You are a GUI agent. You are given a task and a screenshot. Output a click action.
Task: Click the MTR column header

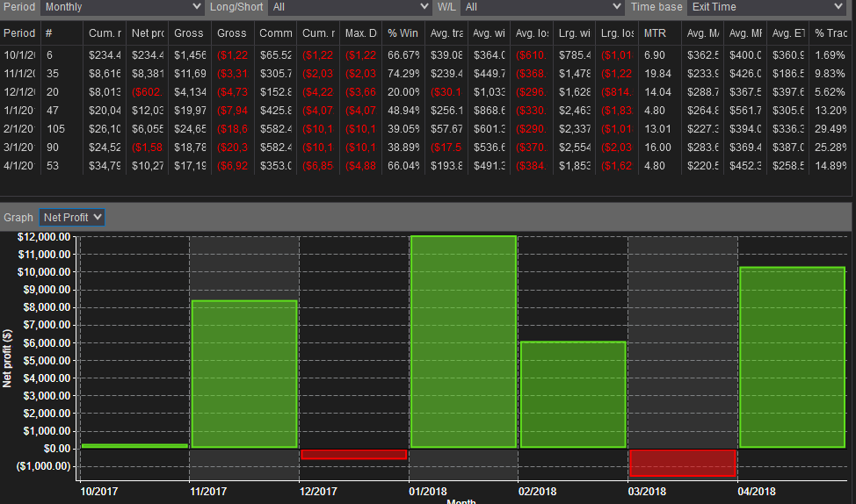click(659, 33)
